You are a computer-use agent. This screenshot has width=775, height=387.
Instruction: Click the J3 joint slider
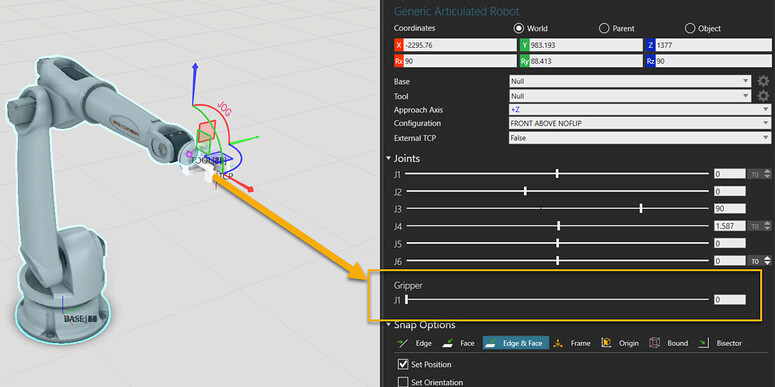click(x=557, y=209)
